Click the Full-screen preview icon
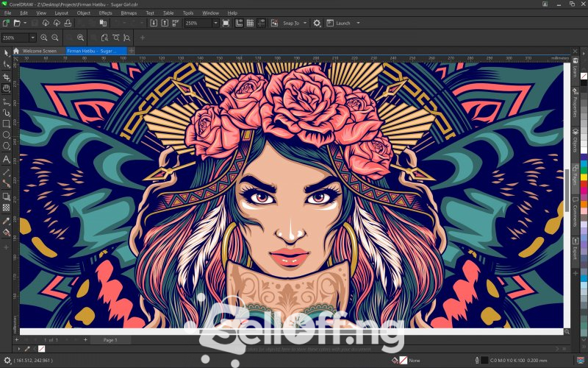 pyautogui.click(x=226, y=24)
